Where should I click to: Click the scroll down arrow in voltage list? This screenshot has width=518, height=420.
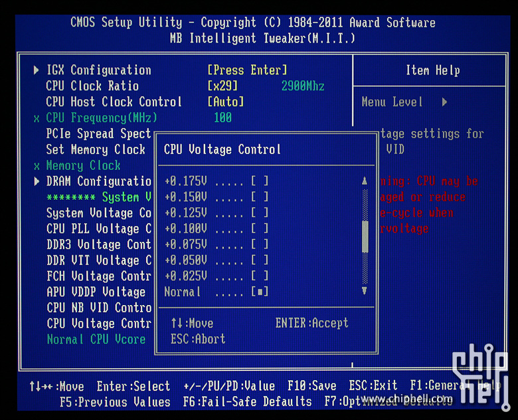(x=365, y=291)
